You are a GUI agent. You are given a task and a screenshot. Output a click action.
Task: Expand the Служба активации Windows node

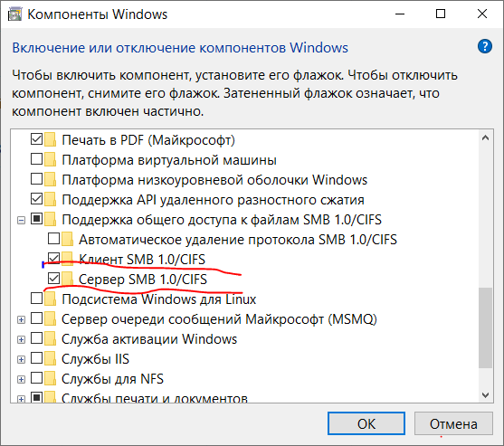pos(21,339)
